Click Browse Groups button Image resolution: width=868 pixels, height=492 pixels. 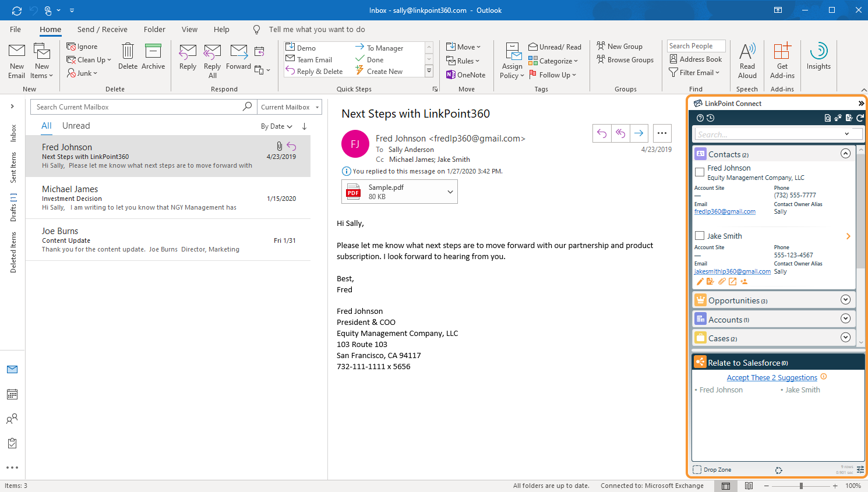point(625,59)
